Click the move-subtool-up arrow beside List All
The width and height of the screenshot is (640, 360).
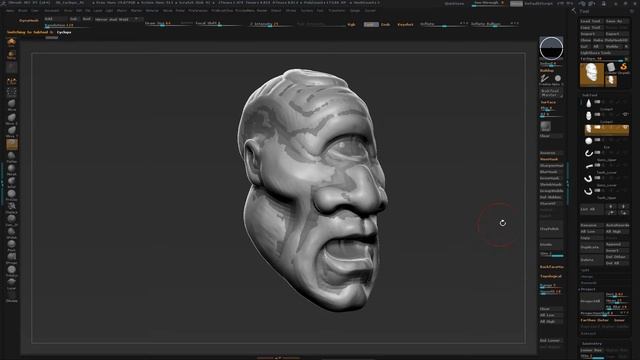point(611,207)
